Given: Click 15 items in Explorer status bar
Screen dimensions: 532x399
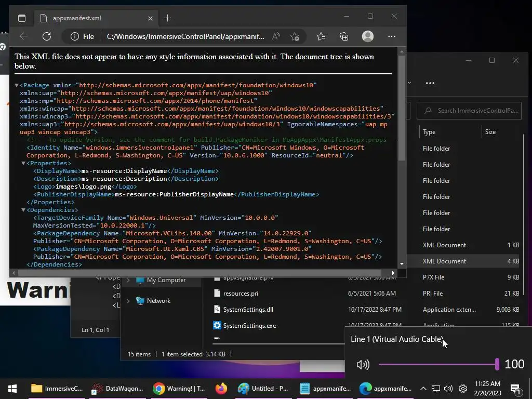Looking at the screenshot, I should point(139,354).
